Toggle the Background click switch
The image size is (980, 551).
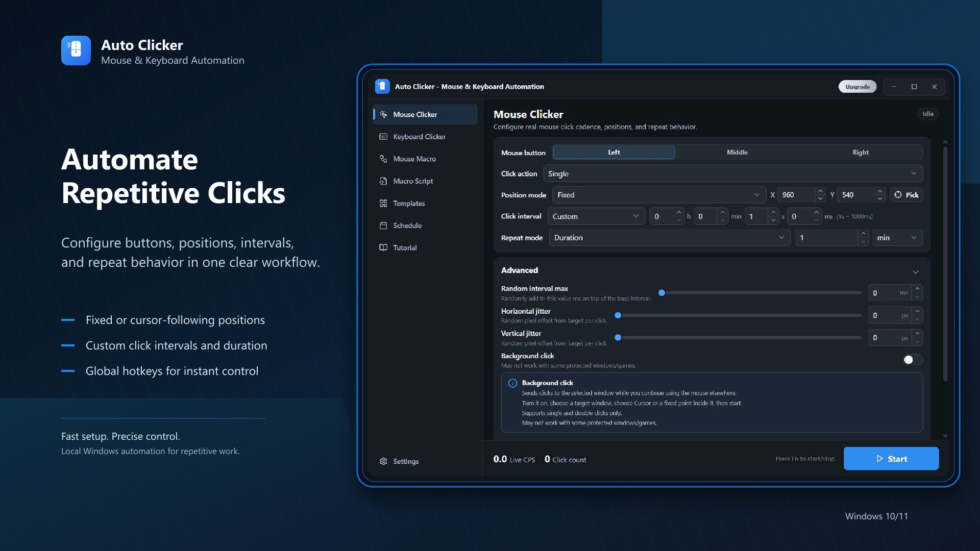click(912, 360)
